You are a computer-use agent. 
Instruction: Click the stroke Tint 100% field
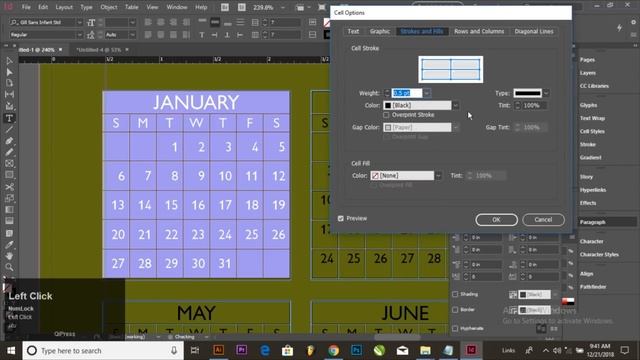tap(534, 105)
